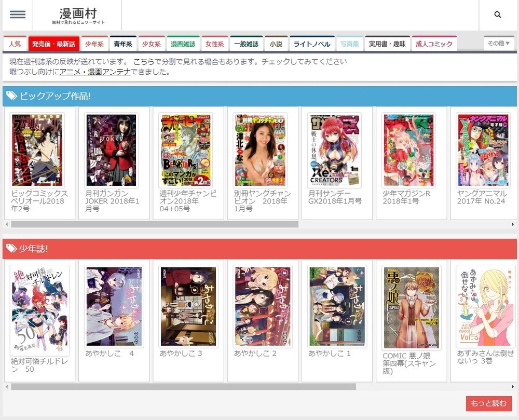Click the title text COMIC 悪ノ娘 第四幕(スキャン版)
Viewport: 519px width, 420px height.
(x=409, y=363)
